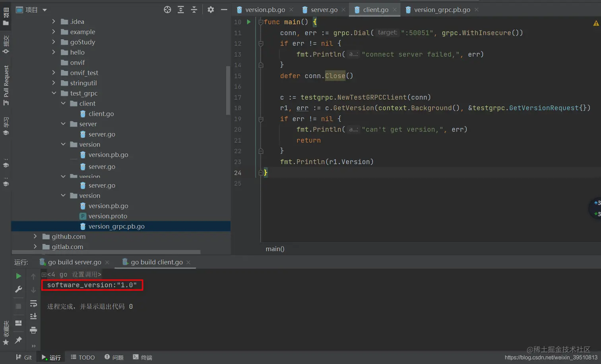Open project panel settings gear
The height and width of the screenshot is (364, 601).
coord(211,10)
